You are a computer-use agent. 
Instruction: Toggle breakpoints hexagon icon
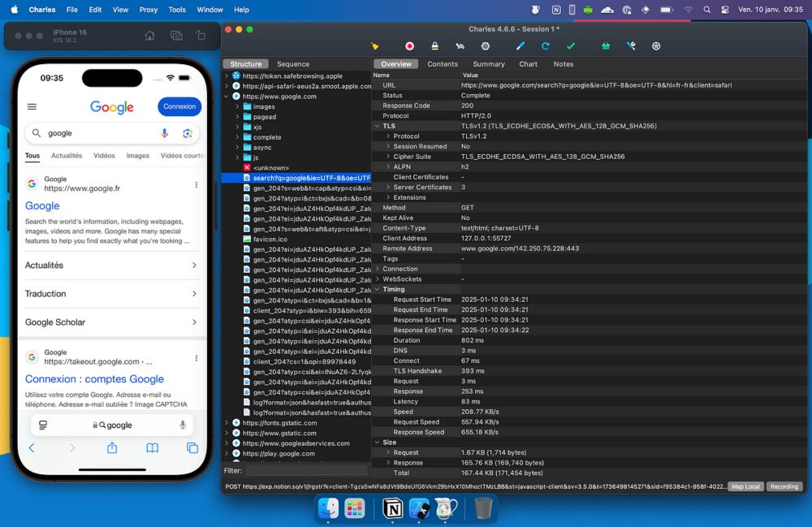(x=486, y=46)
